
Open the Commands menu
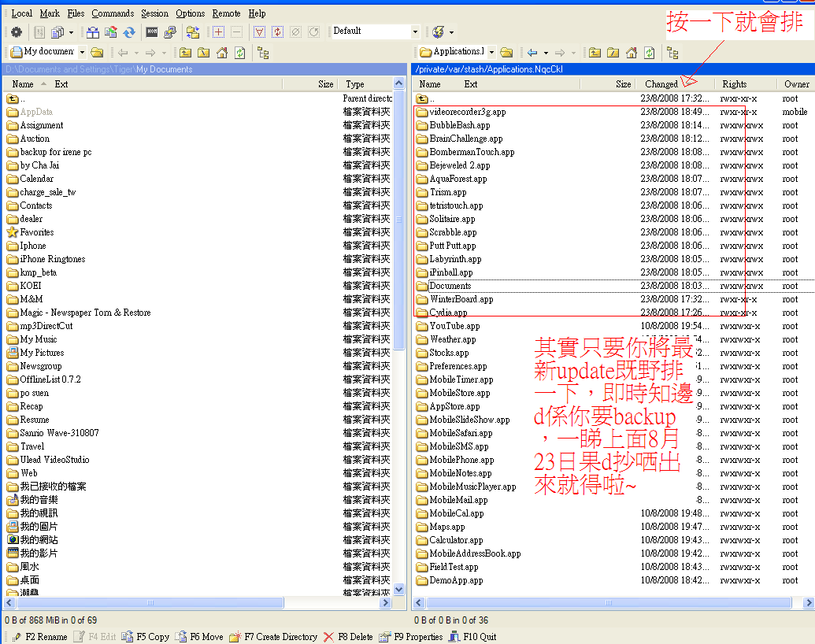click(x=113, y=13)
